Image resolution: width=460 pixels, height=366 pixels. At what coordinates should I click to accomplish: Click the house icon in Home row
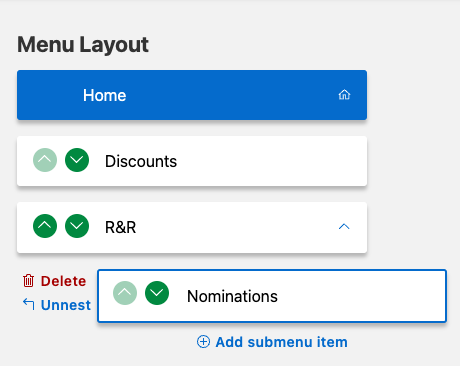pos(344,95)
